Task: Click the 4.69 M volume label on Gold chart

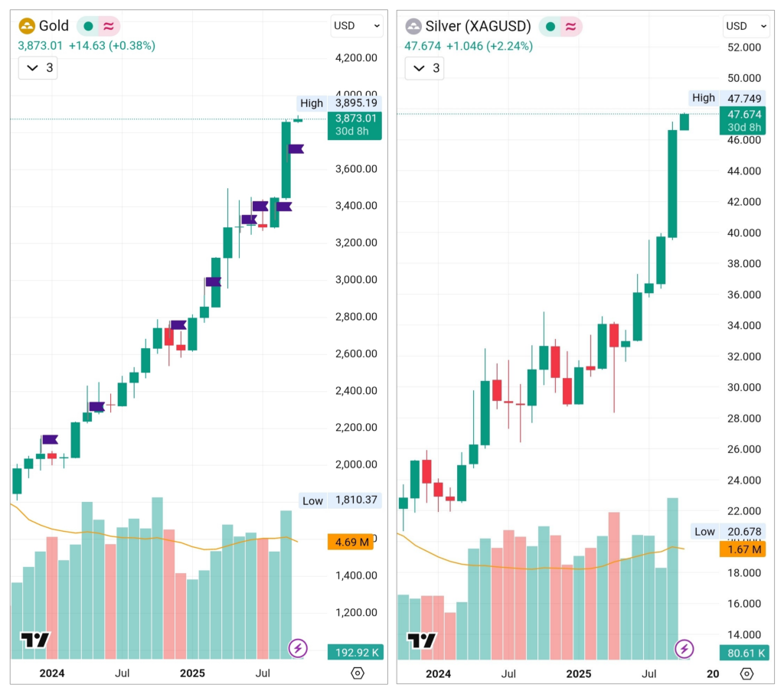Action: (349, 542)
